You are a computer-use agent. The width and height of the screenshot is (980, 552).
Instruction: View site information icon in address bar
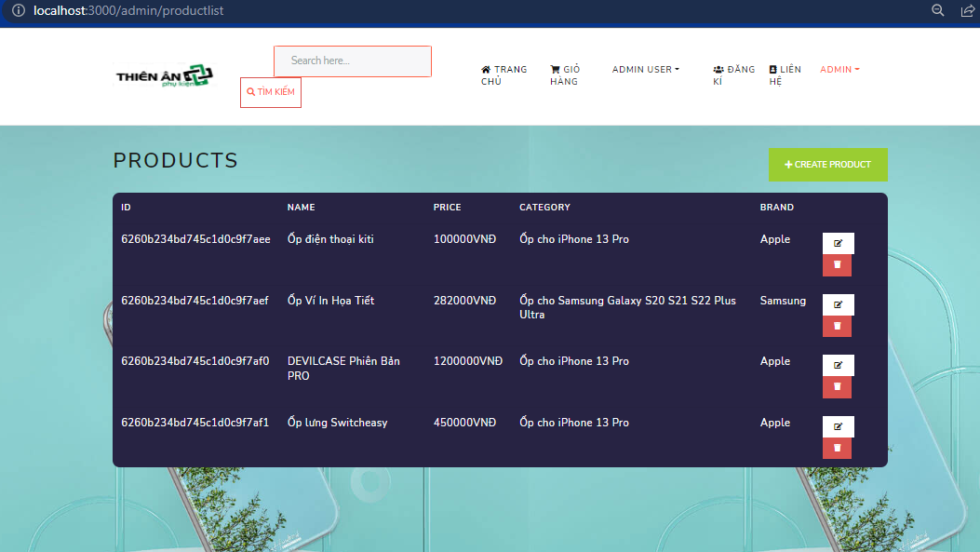pyautogui.click(x=19, y=10)
